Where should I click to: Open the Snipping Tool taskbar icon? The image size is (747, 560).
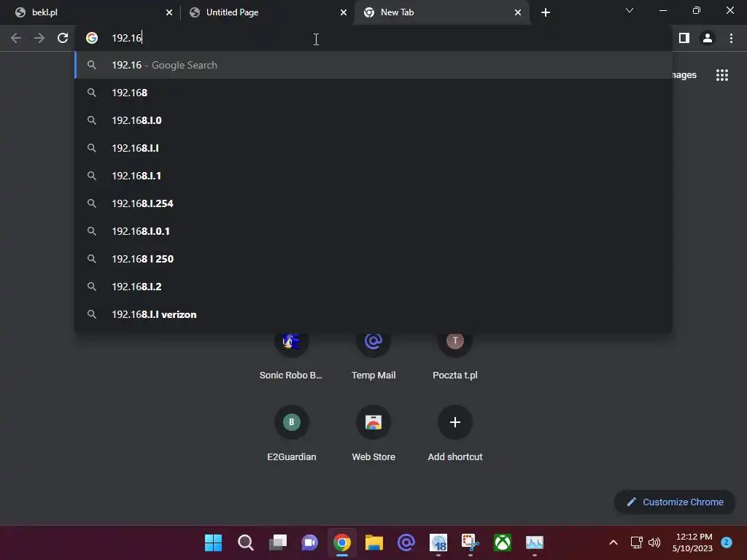point(471,542)
